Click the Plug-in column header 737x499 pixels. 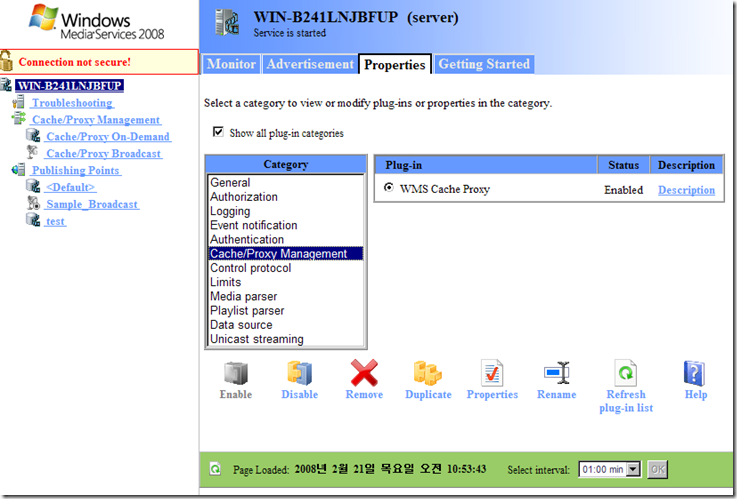coord(486,165)
